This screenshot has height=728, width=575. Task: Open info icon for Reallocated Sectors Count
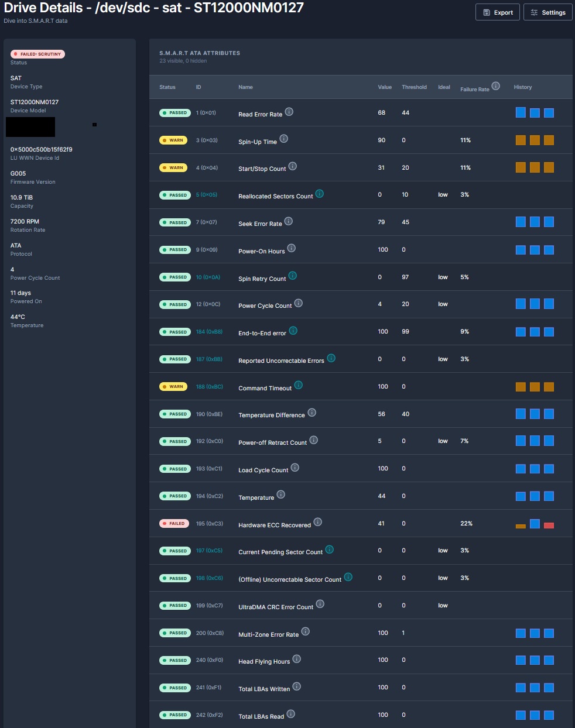click(320, 194)
